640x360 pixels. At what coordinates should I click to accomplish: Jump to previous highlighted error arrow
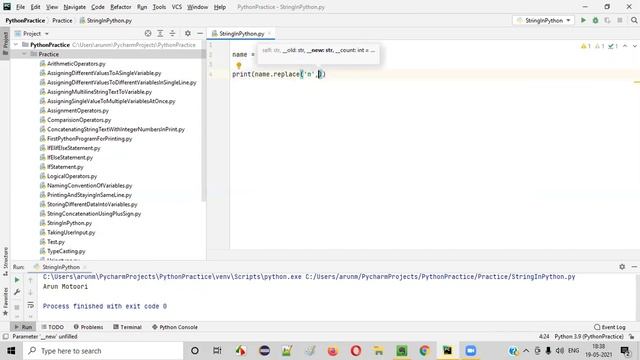click(x=625, y=46)
